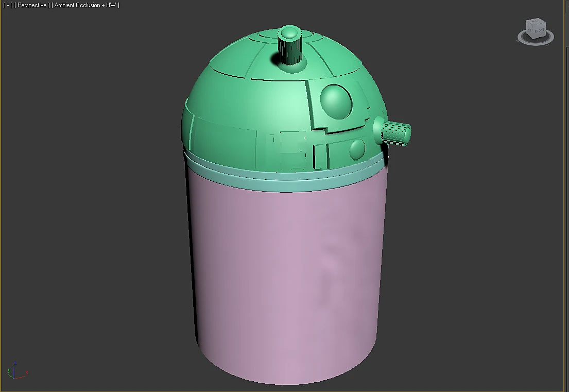Open the Perspective viewport view menu
The width and height of the screenshot is (569, 392).
click(x=32, y=5)
